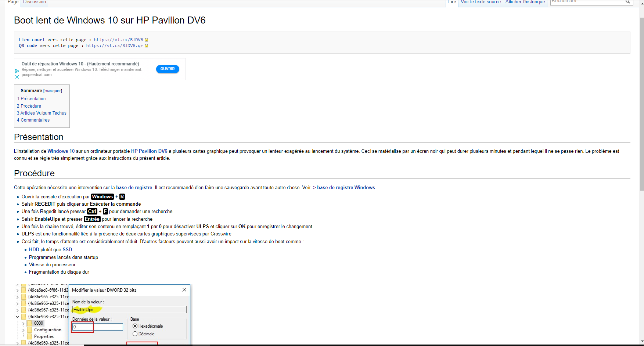The image size is (644, 346).
Task: Jump to Procédure in the Sommaire
Action: (29, 106)
